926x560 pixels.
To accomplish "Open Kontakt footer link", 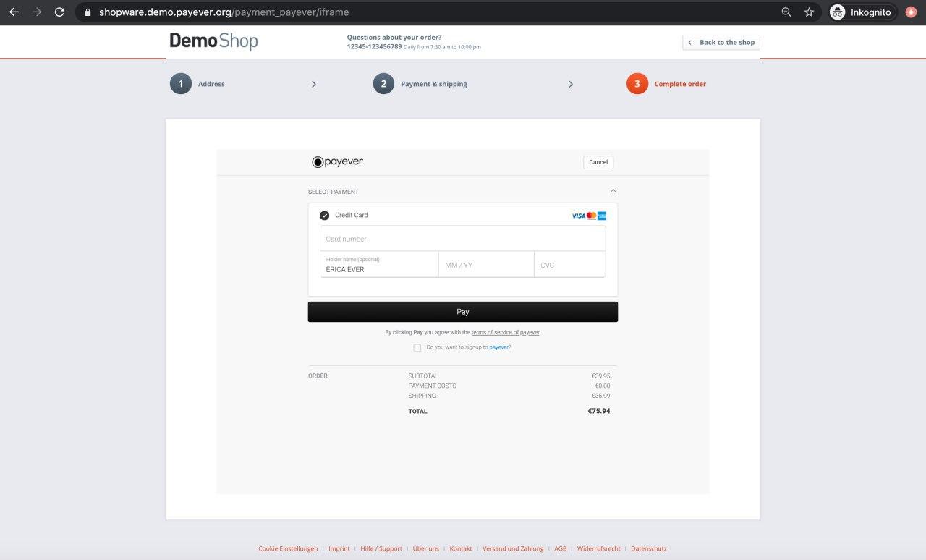I will pos(461,548).
